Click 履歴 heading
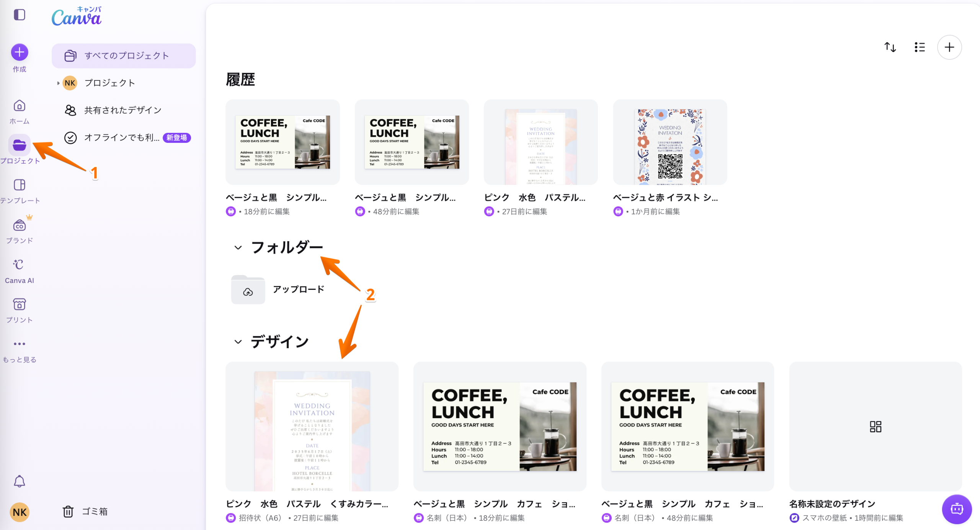Image resolution: width=980 pixels, height=530 pixels. coord(240,80)
